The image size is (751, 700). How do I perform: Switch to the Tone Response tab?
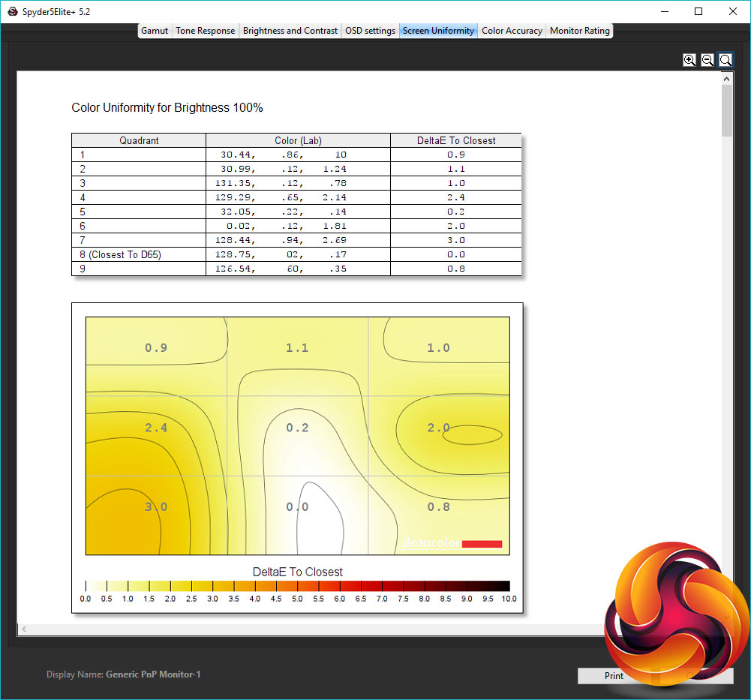tap(205, 31)
